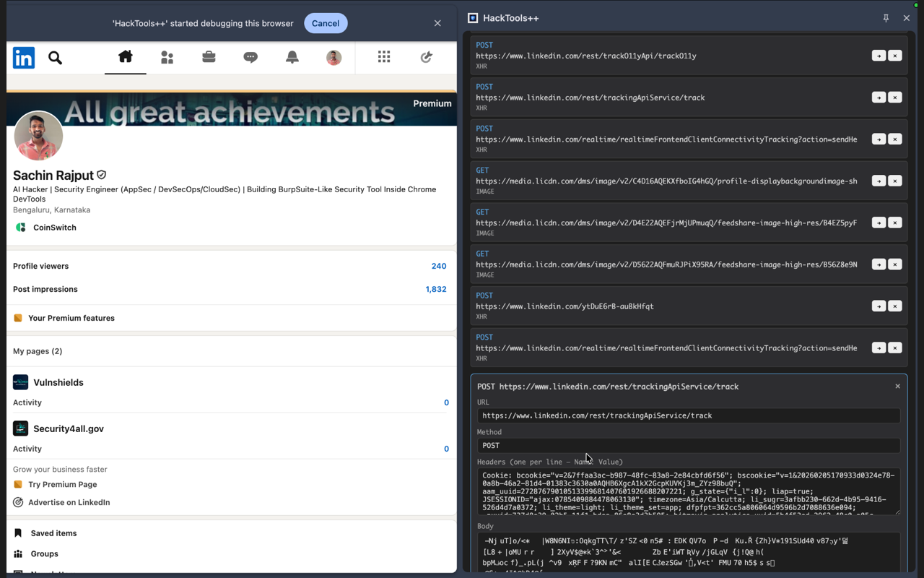Open Sachin Rajput's profile name link

coord(53,175)
